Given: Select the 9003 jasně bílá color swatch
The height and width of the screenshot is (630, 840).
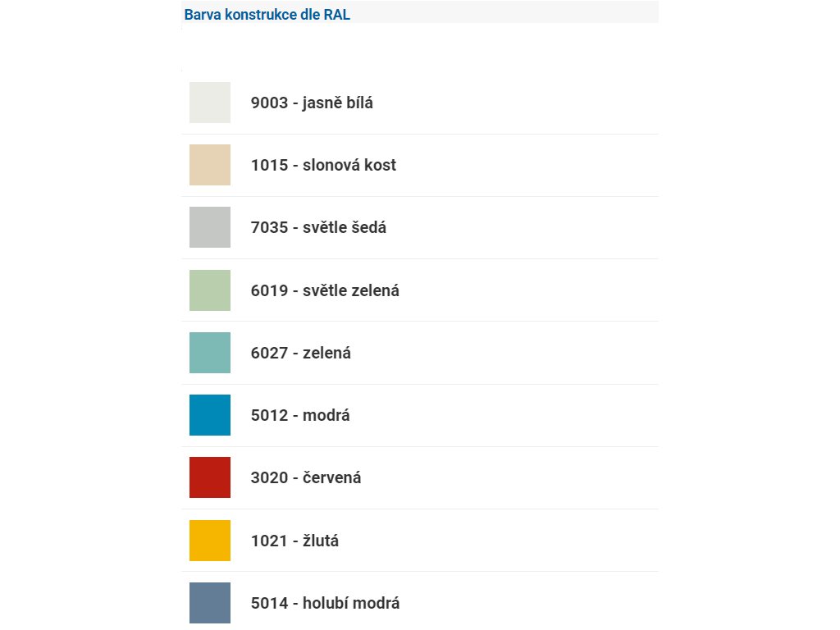Looking at the screenshot, I should point(210,103).
